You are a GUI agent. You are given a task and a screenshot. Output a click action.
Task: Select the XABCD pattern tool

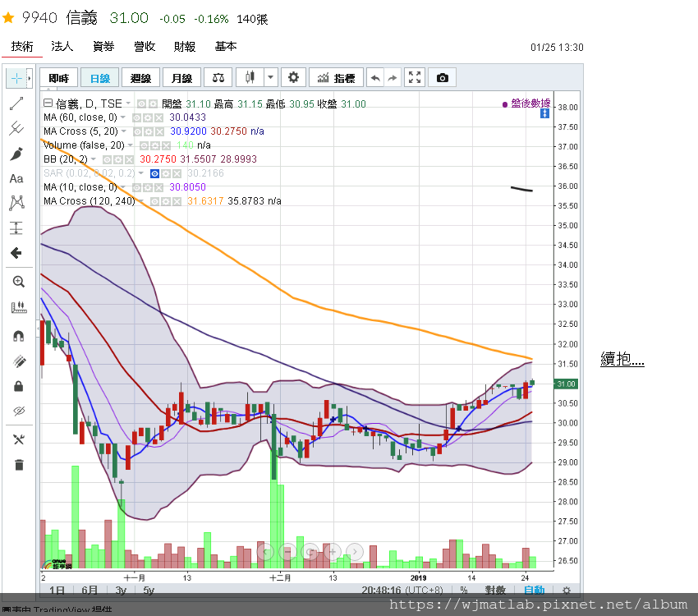16,203
